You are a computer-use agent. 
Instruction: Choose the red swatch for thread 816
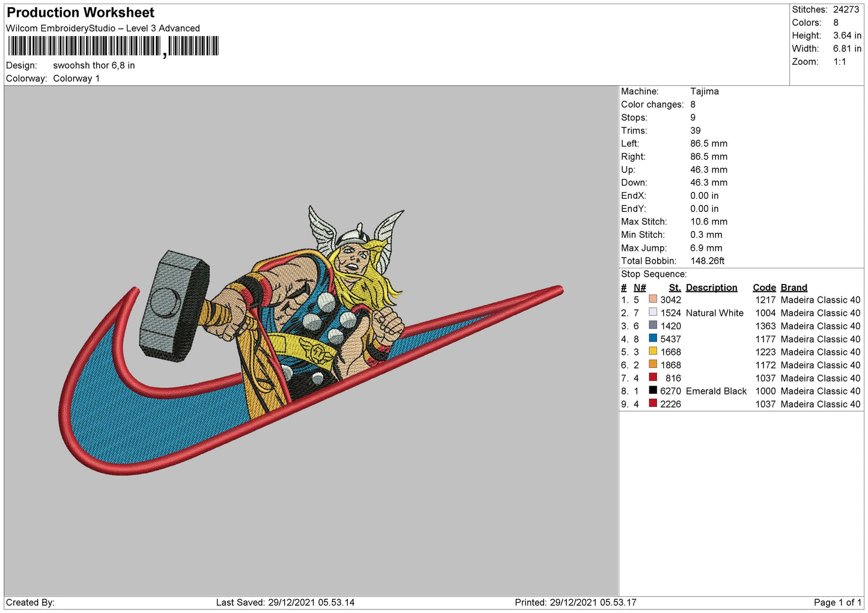tap(652, 378)
